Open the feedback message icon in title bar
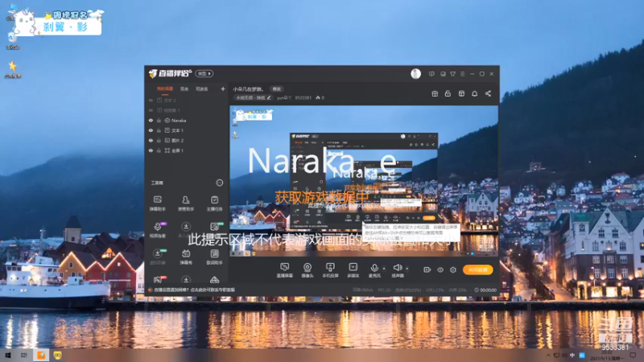The width and height of the screenshot is (644, 362). (x=431, y=74)
